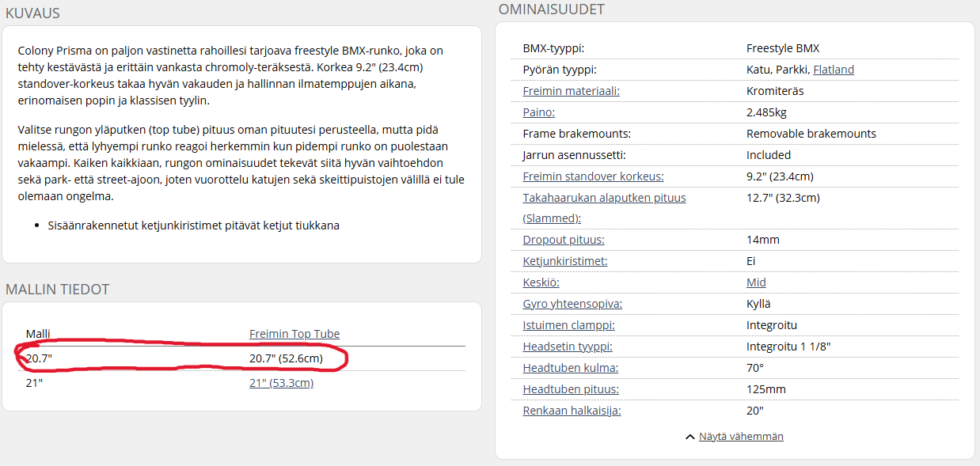
Task: Click the OMINAISUUDET section heading
Action: pos(551,9)
